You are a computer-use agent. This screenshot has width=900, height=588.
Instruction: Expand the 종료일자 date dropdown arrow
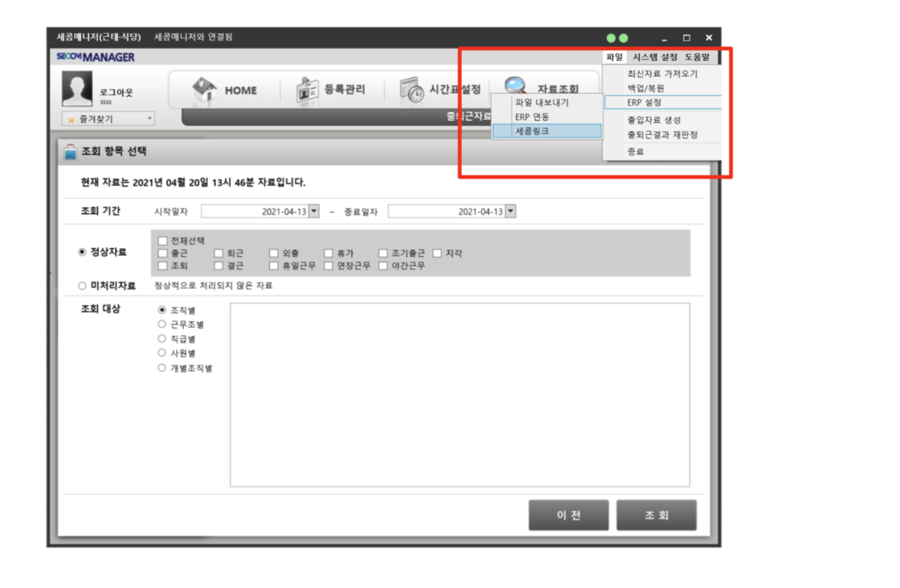511,211
